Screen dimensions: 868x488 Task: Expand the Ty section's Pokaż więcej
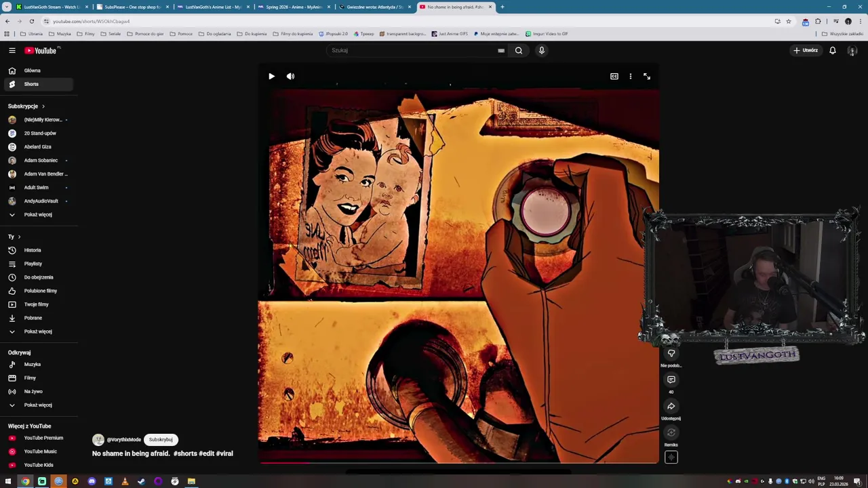(39, 331)
